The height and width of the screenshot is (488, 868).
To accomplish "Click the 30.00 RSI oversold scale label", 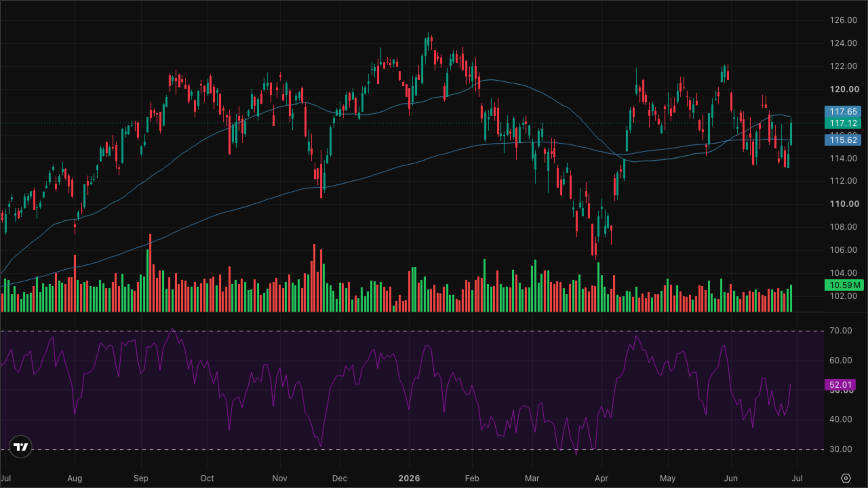I will coord(841,449).
